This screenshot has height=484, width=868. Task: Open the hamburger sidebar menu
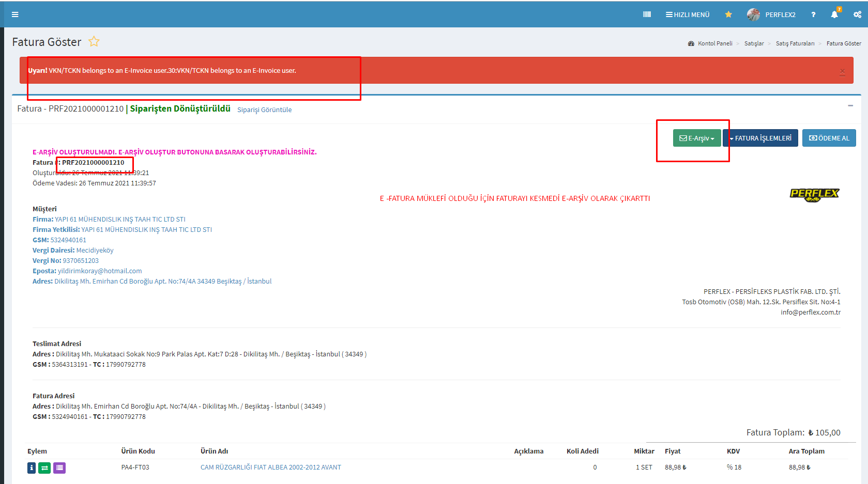(15, 14)
